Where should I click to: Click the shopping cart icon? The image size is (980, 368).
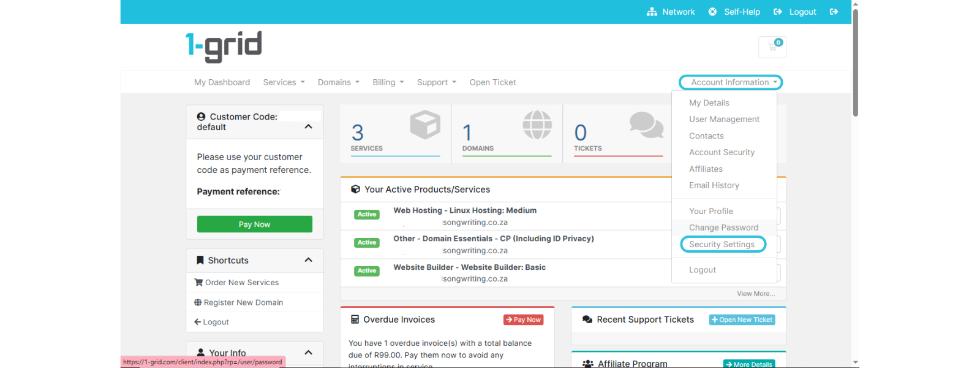click(x=772, y=47)
